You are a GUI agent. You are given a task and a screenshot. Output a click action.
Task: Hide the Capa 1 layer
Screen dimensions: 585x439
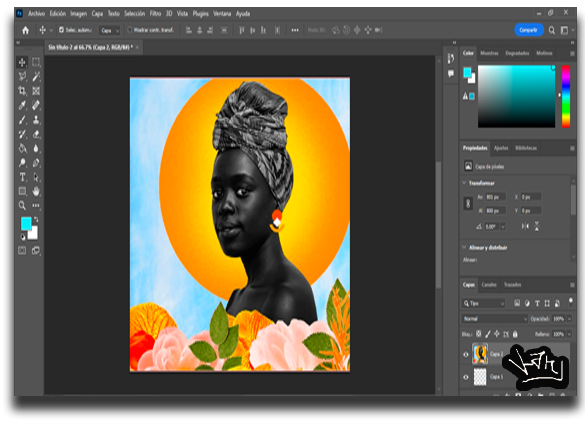click(466, 377)
